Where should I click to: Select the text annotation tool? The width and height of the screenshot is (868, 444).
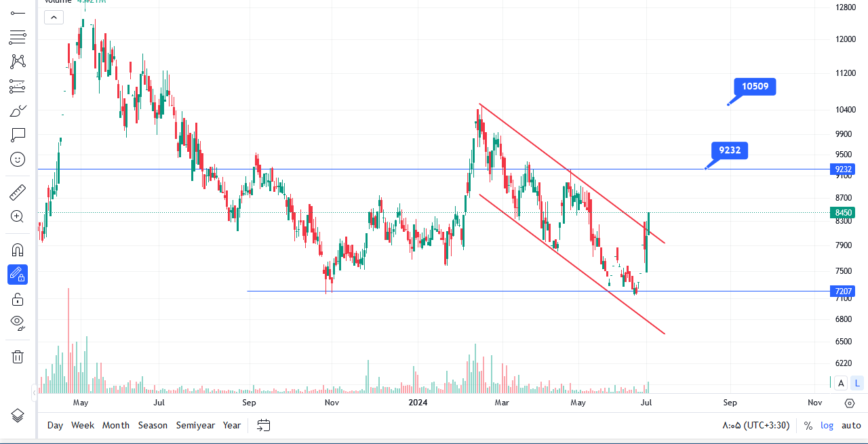18,135
